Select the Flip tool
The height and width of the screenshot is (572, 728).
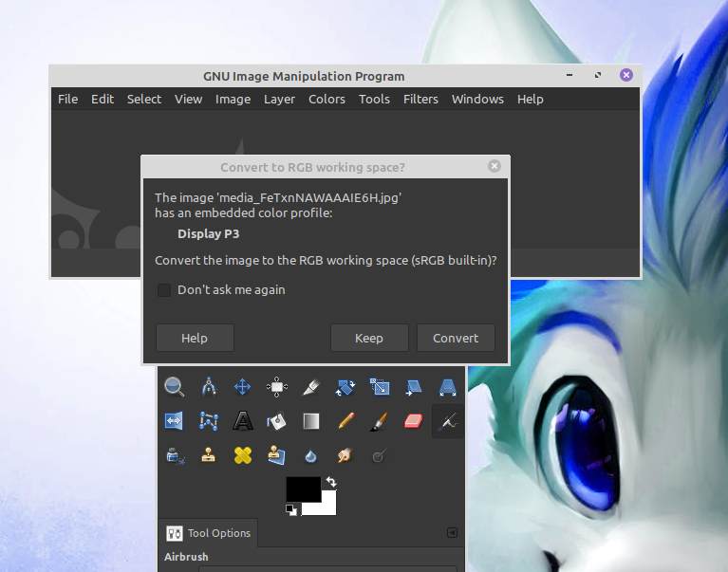[174, 421]
